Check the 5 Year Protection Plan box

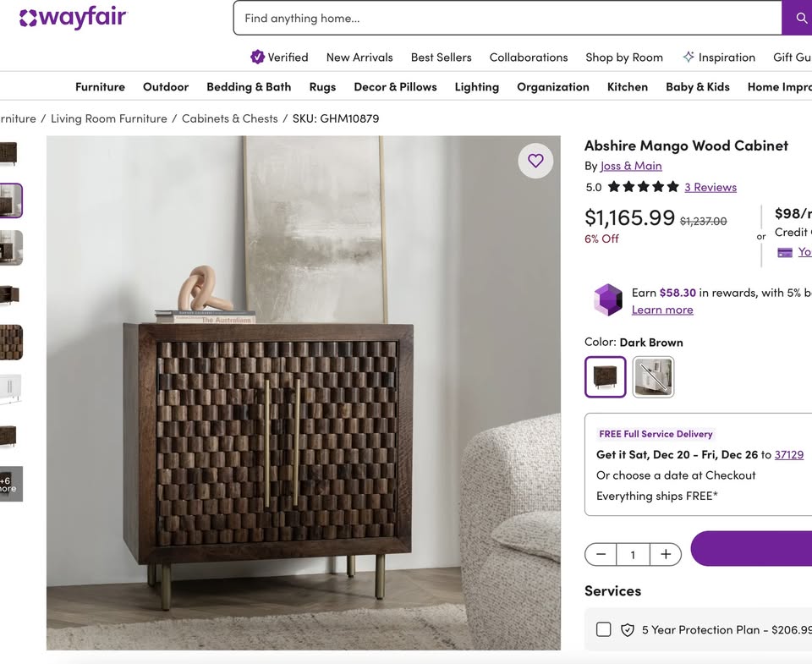click(603, 629)
